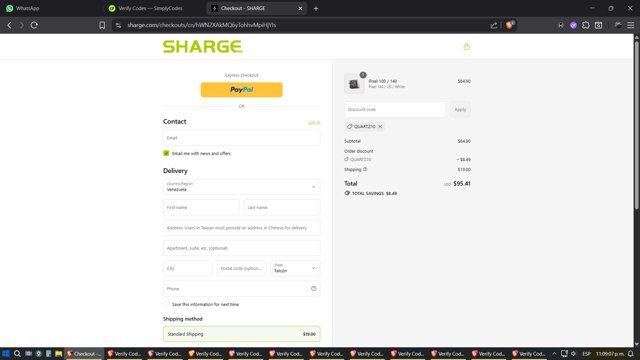Open the browser main hamburger menu

coord(631,25)
